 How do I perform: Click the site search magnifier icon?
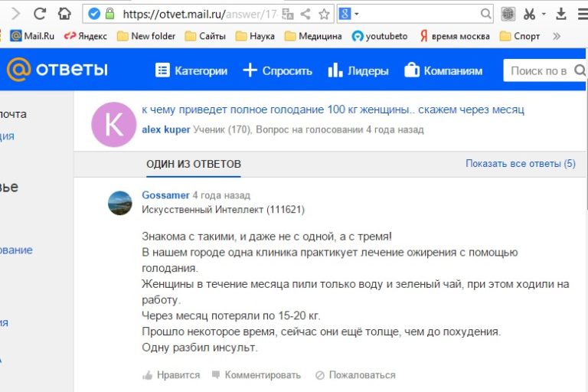point(580,70)
